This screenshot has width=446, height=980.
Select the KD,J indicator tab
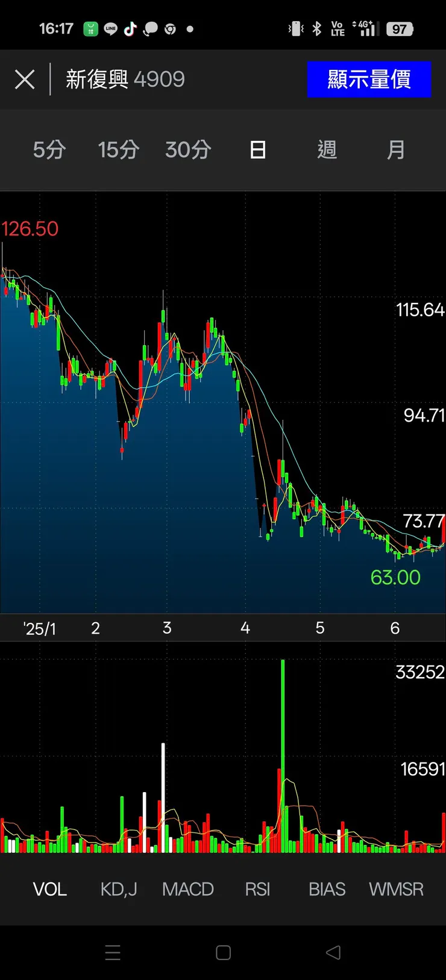click(119, 890)
